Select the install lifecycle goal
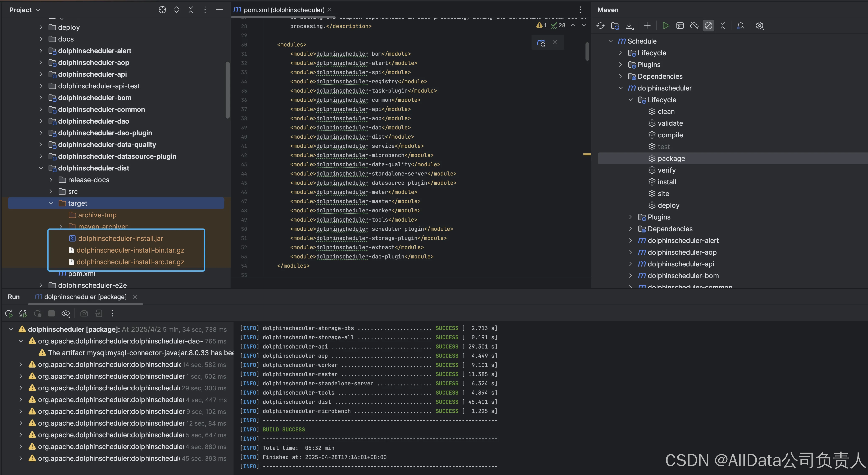The width and height of the screenshot is (868, 475). (666, 182)
